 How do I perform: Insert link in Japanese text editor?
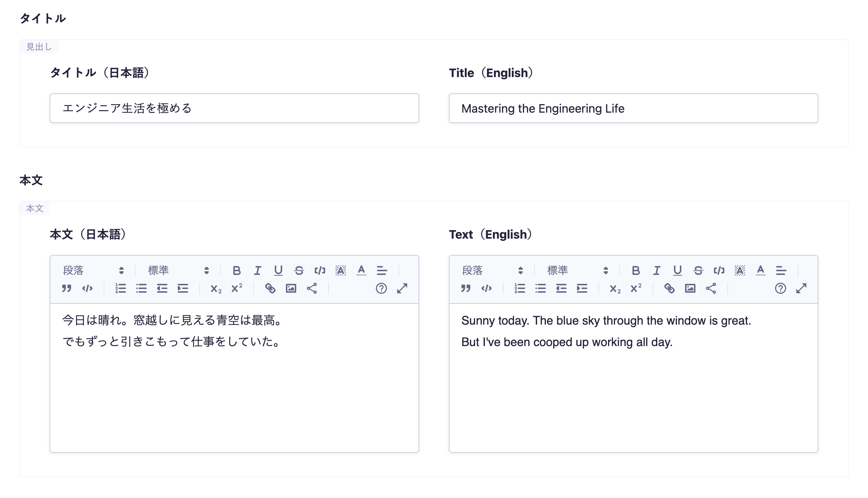coord(270,288)
